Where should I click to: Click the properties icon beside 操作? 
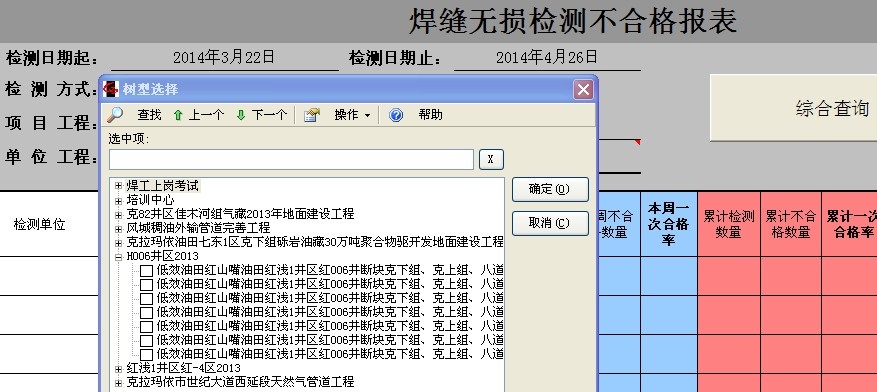pos(312,115)
